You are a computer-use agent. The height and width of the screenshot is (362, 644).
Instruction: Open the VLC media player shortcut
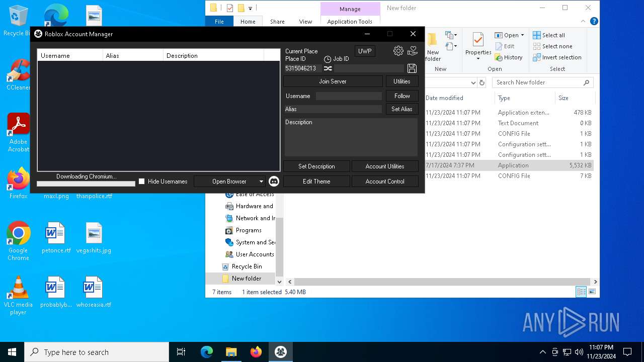[x=18, y=295]
